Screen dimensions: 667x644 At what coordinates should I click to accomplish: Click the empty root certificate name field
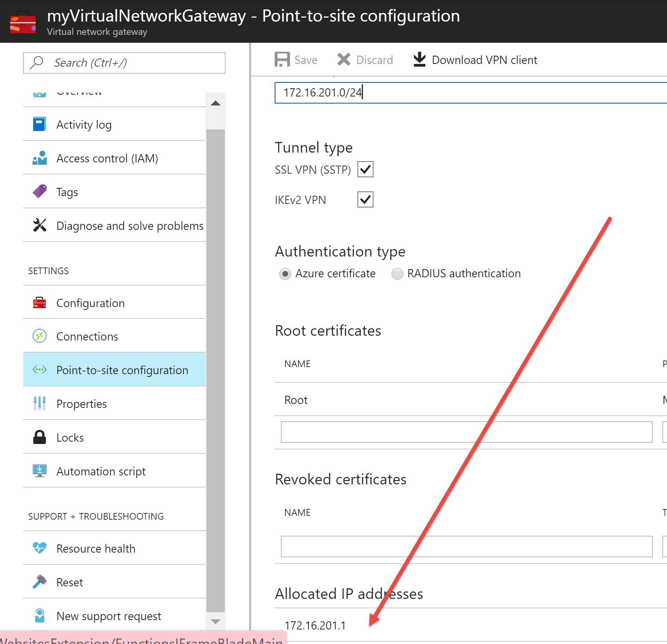pos(467,432)
